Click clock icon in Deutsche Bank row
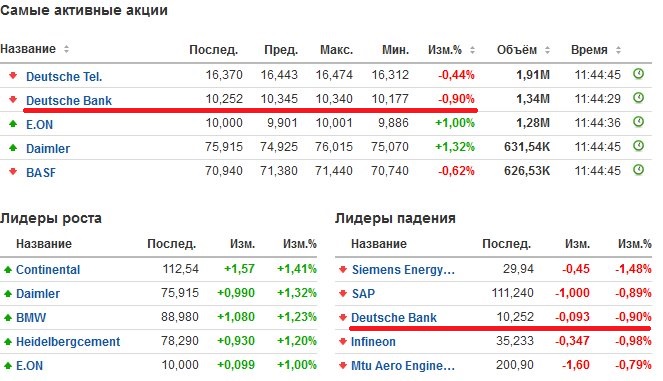This screenshot has height=381, width=663. coord(638,98)
